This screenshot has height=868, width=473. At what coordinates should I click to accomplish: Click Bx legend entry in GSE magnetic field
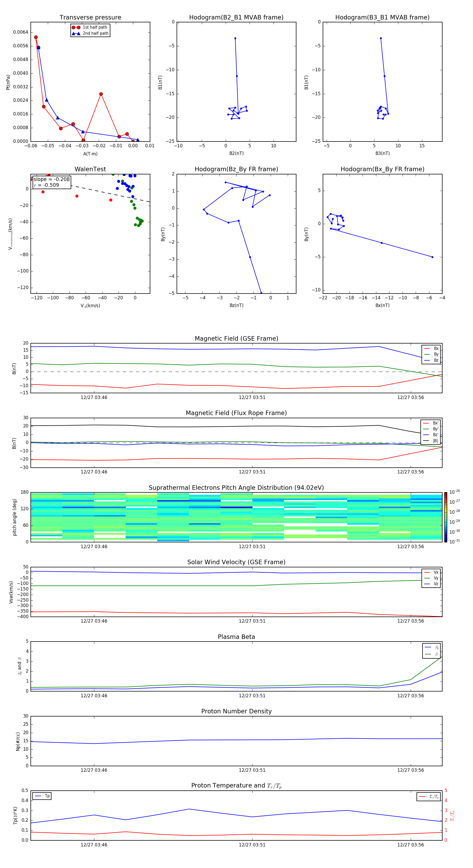point(431,349)
